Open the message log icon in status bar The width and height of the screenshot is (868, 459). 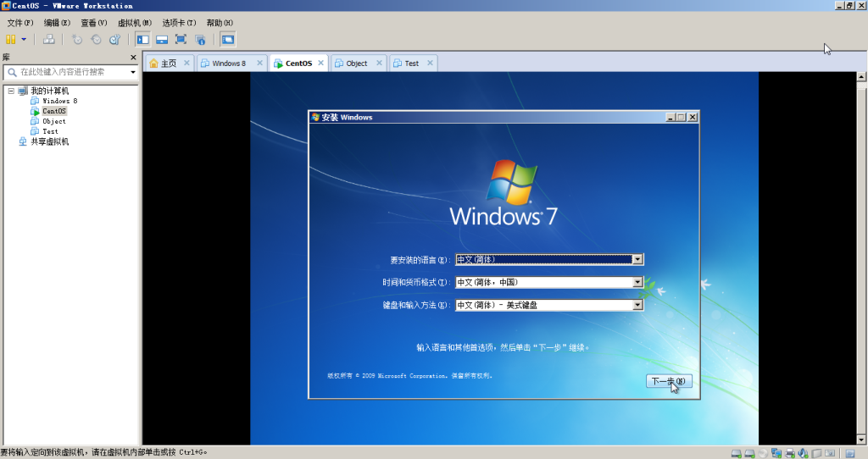click(x=850, y=453)
